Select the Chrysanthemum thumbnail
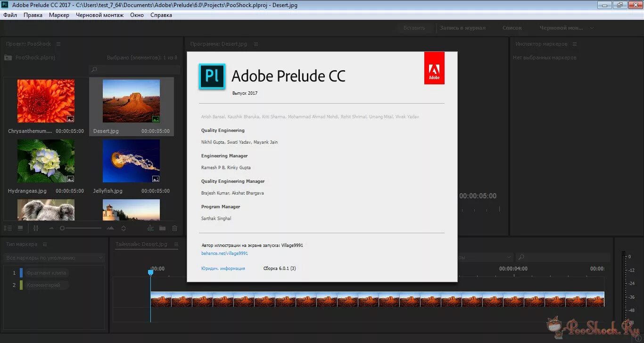This screenshot has height=343, width=644. pyautogui.click(x=46, y=101)
